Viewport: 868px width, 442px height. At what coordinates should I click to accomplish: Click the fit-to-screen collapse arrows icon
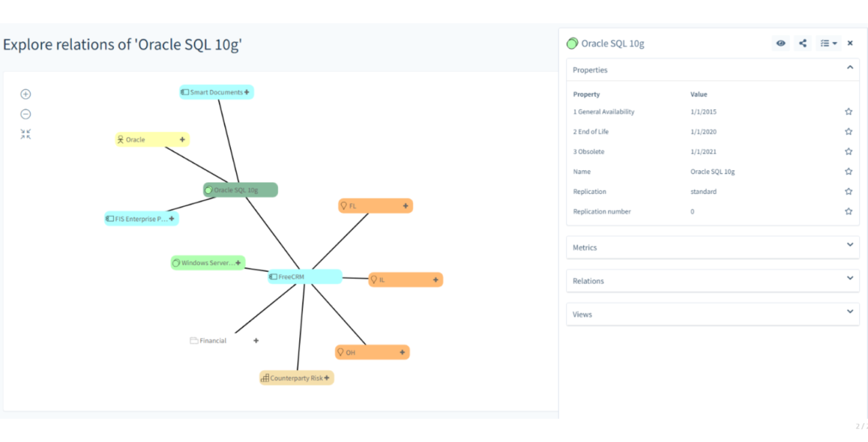[26, 134]
